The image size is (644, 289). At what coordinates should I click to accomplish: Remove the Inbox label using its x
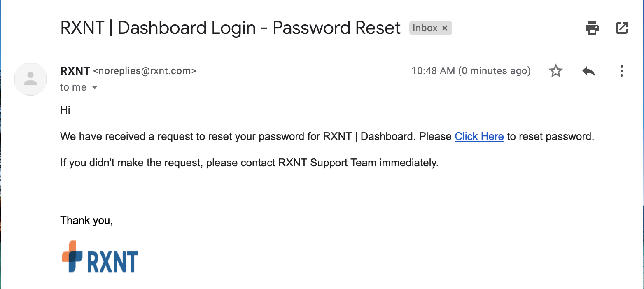tap(445, 28)
